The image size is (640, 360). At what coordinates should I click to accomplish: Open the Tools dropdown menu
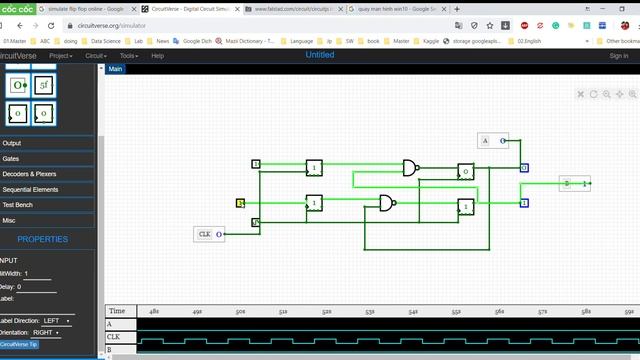[129, 56]
